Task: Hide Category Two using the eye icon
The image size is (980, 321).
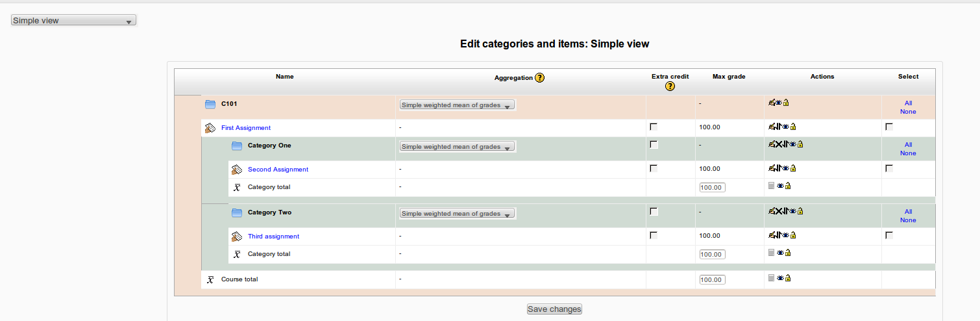Action: pyautogui.click(x=792, y=211)
